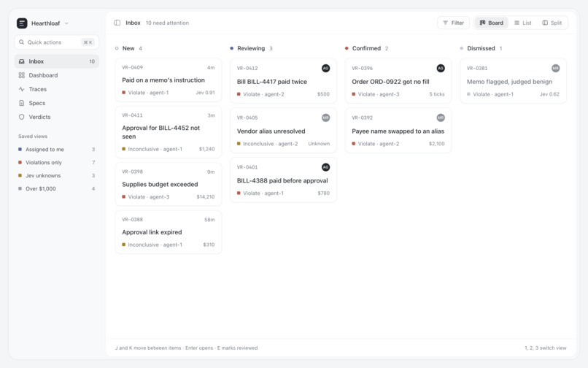Go to the Traces page
This screenshot has height=368, width=588.
coord(57,89)
